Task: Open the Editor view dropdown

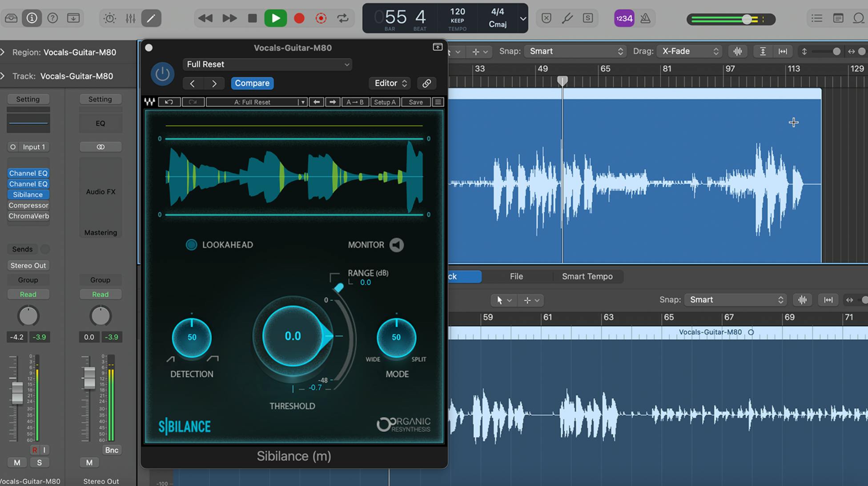Action: click(x=390, y=83)
